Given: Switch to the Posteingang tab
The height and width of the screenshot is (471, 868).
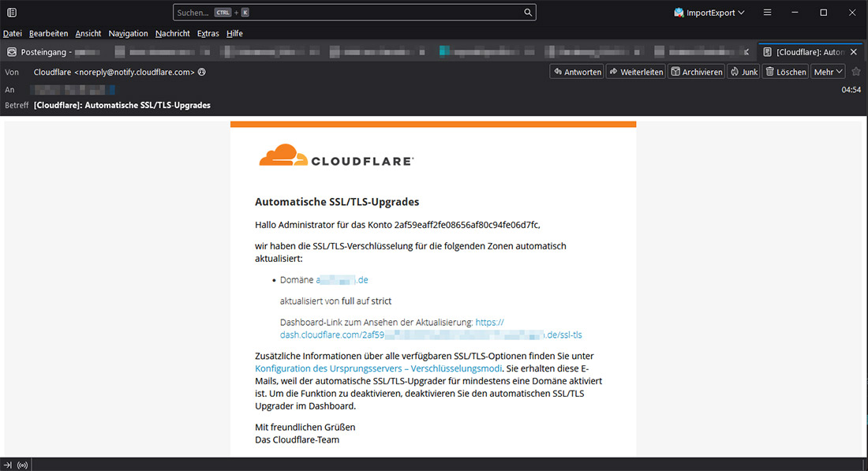Looking at the screenshot, I should click(x=47, y=52).
